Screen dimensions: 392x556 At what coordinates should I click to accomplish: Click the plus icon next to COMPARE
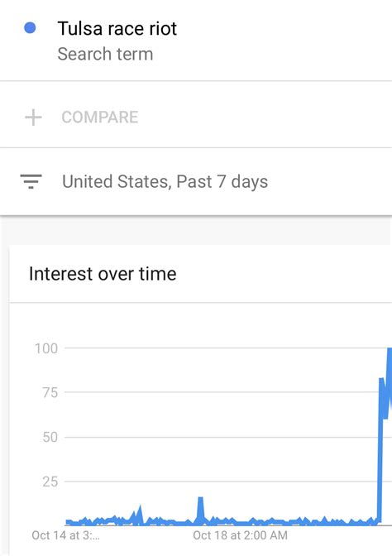click(x=33, y=117)
